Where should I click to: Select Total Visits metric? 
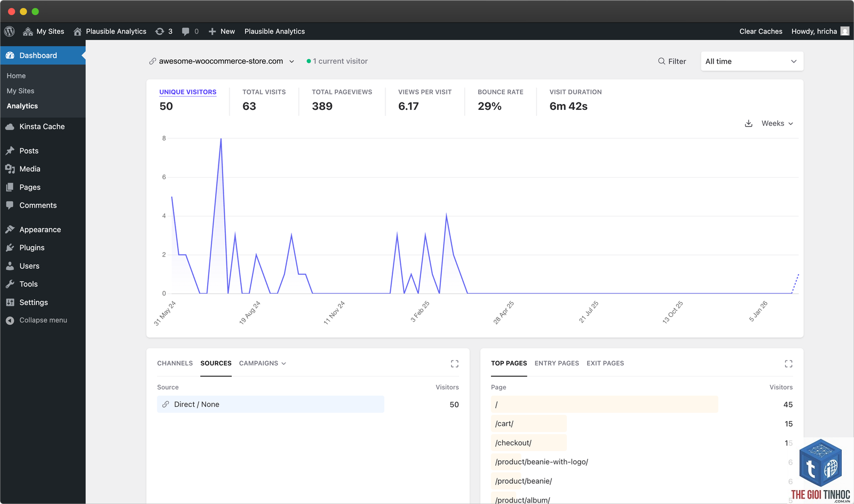coord(264,100)
